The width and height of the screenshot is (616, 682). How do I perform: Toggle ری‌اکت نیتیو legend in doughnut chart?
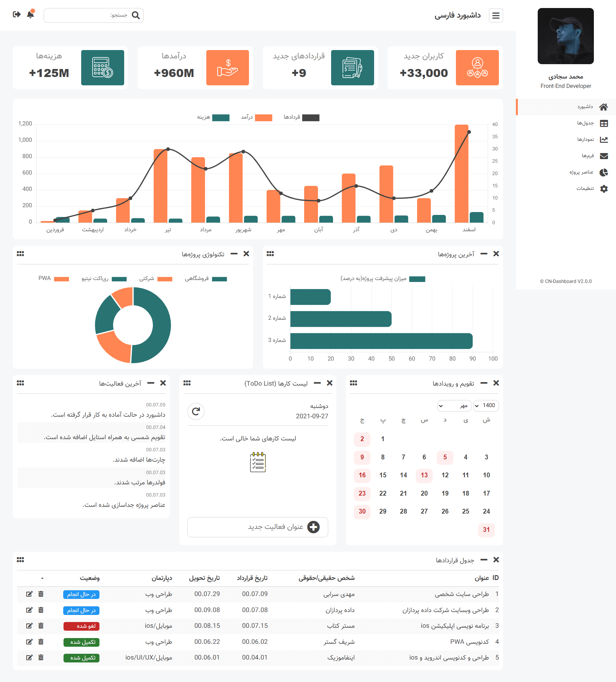pos(104,279)
